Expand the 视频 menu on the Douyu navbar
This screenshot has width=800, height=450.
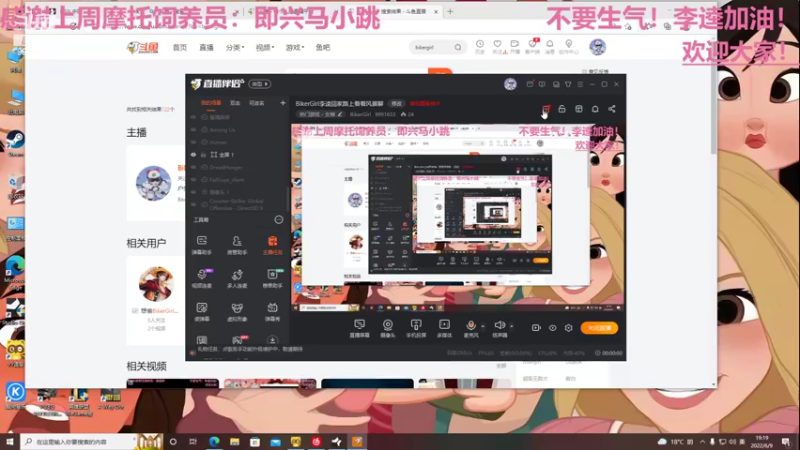click(x=265, y=47)
